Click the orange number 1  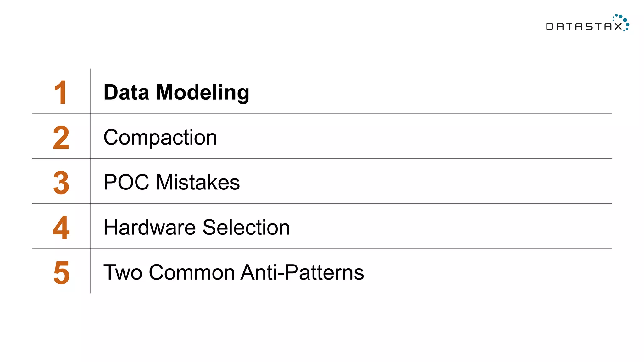pyautogui.click(x=60, y=92)
